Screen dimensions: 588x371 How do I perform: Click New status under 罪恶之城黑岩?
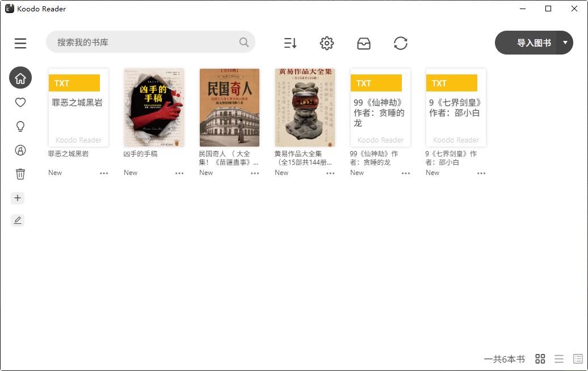(55, 173)
